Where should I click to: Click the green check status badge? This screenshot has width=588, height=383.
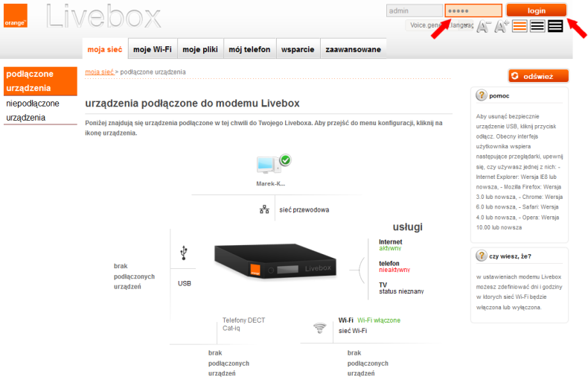[x=285, y=160]
